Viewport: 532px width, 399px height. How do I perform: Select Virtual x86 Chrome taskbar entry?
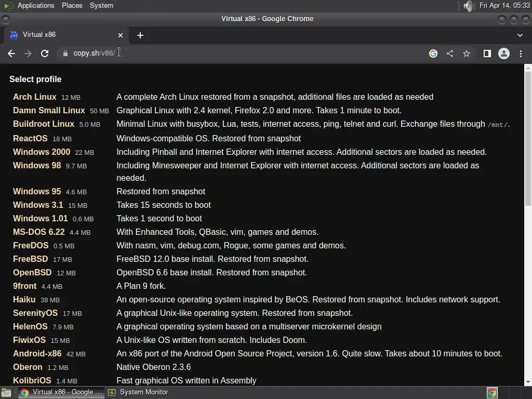(61, 392)
